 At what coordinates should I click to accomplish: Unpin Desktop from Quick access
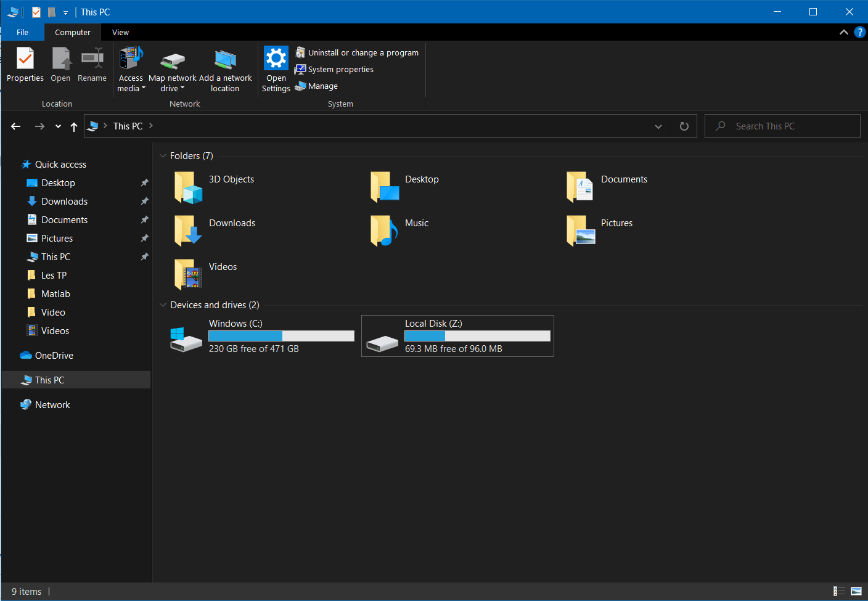pyautogui.click(x=144, y=183)
